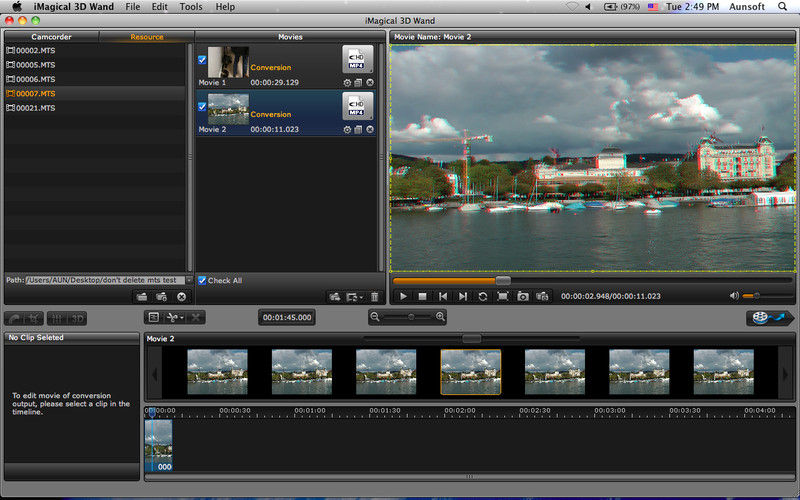Delete checked movies with trash icon
Screen dimensions: 800x500
(x=374, y=297)
